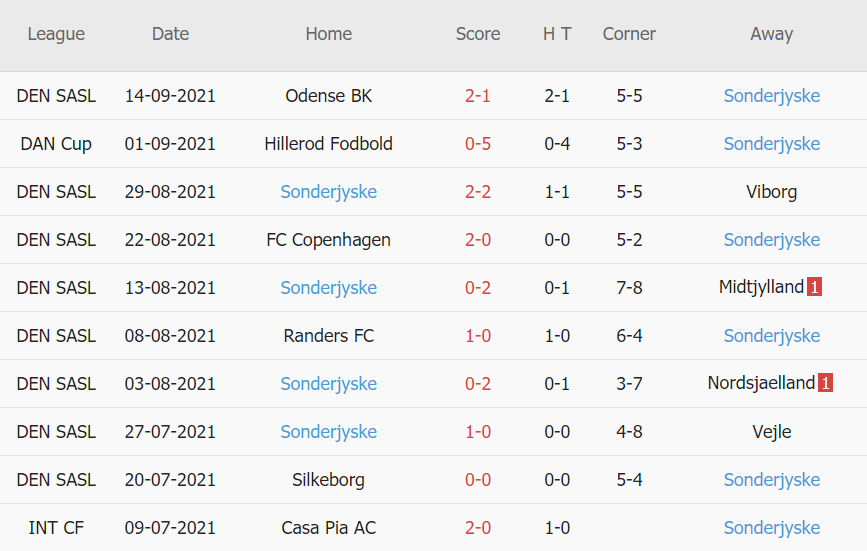Click Sonderjyske away link in Silkeborg row
This screenshot has height=551, width=867.
(771, 480)
